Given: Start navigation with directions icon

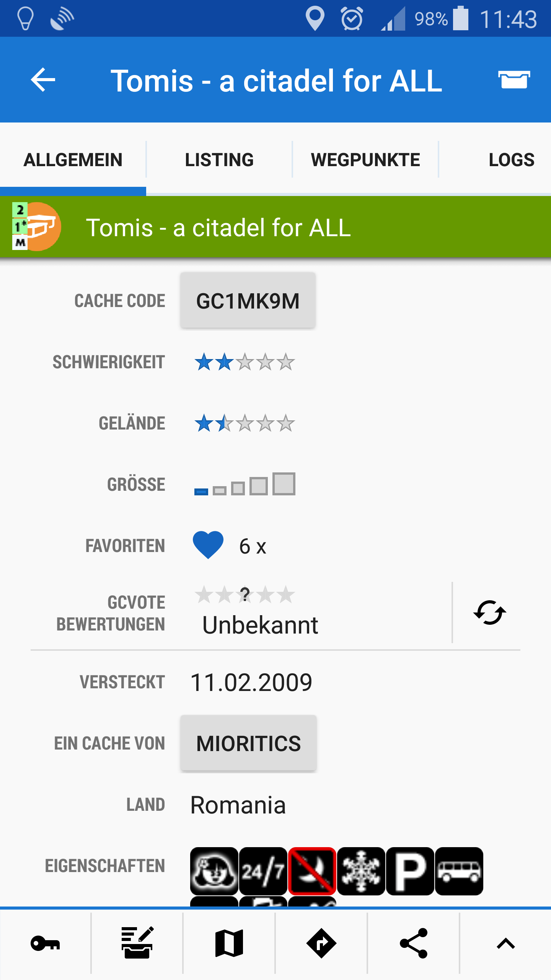Looking at the screenshot, I should (321, 943).
